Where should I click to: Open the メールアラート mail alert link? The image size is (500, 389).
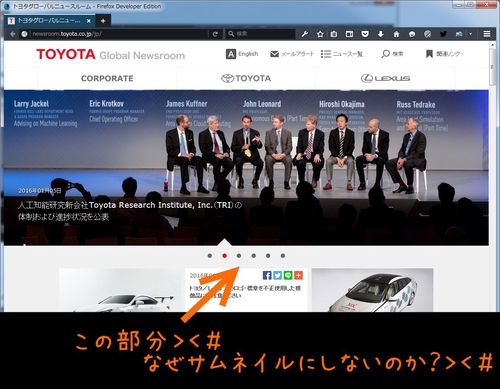[x=292, y=54]
